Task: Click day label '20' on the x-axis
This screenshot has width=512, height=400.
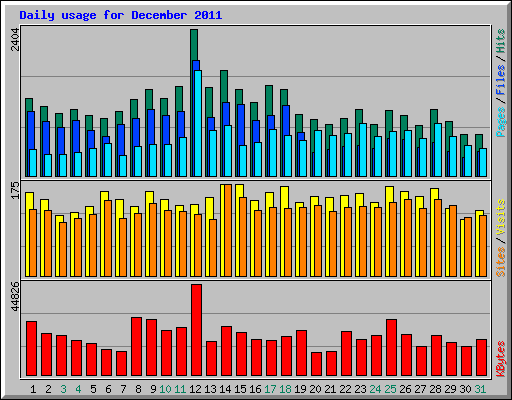Action: [x=315, y=389]
